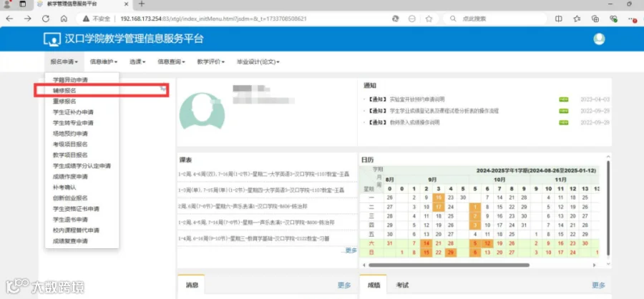The width and height of the screenshot is (644, 299).
Task: Click 更多 link in the 成绩 panel
Action: click(598, 285)
